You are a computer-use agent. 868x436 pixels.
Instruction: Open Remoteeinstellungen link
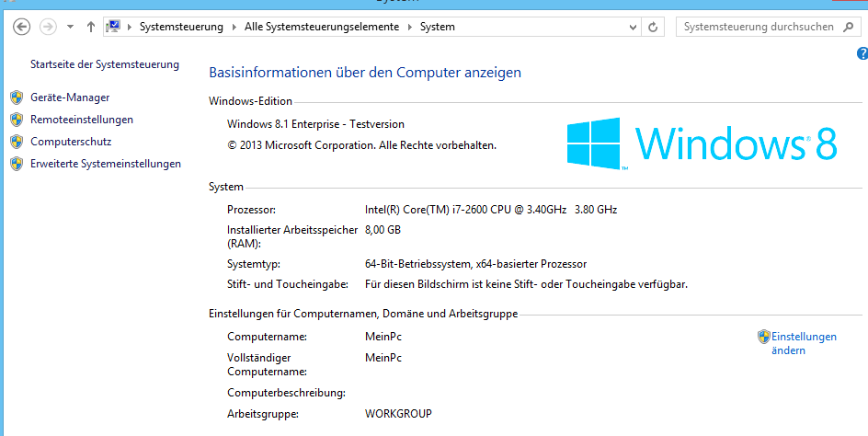tap(81, 120)
